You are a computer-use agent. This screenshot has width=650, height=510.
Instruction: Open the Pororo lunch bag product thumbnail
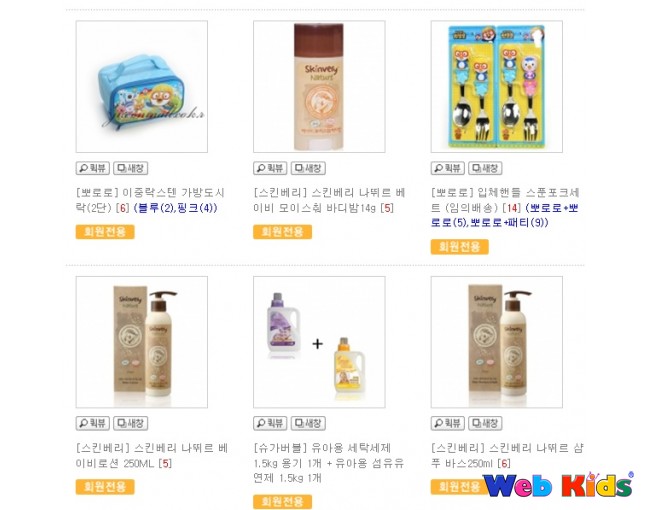pyautogui.click(x=142, y=87)
